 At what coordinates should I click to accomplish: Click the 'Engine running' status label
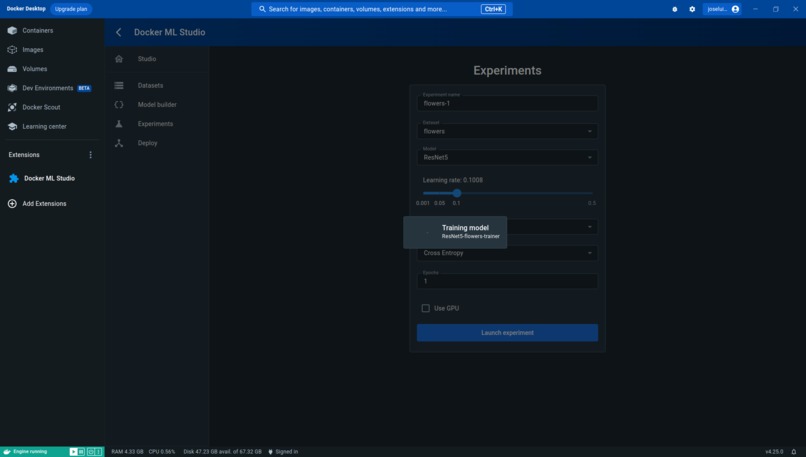(30, 452)
